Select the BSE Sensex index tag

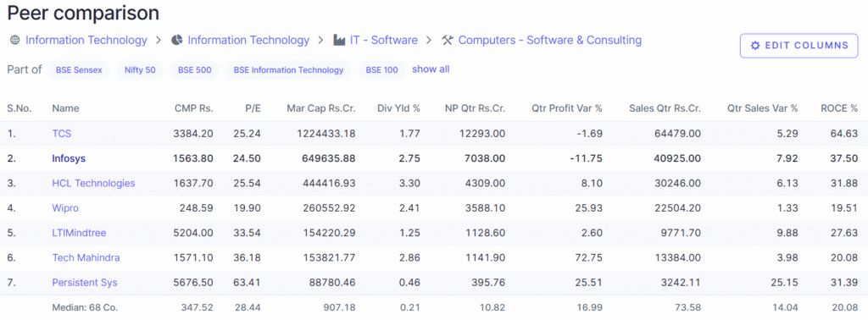79,70
